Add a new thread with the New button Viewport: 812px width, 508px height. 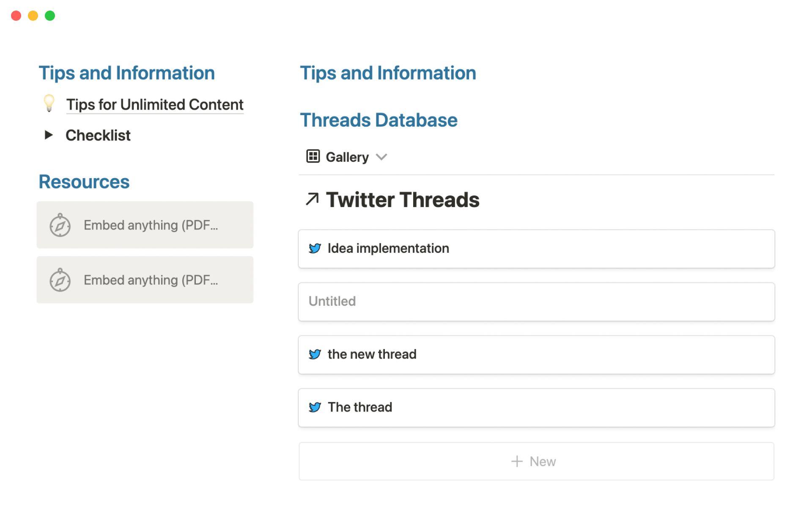coord(536,461)
